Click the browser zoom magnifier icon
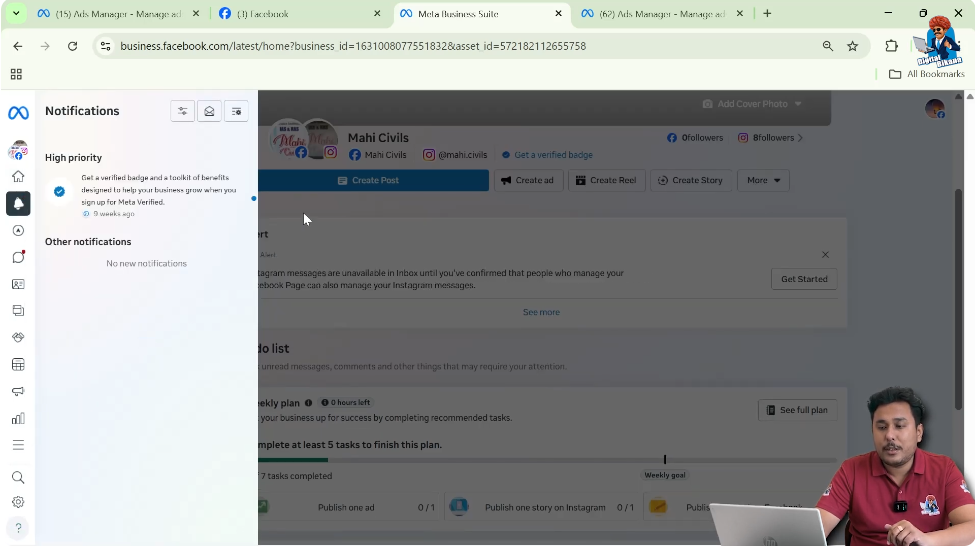Image resolution: width=975 pixels, height=547 pixels. click(828, 46)
